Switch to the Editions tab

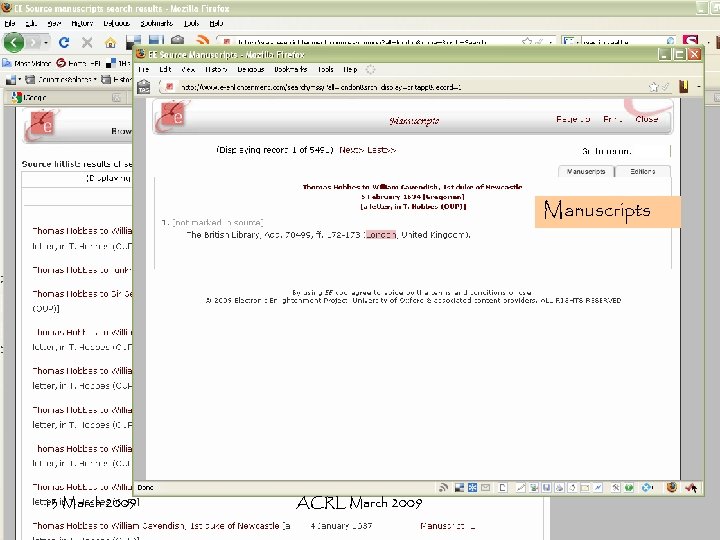coord(642,171)
